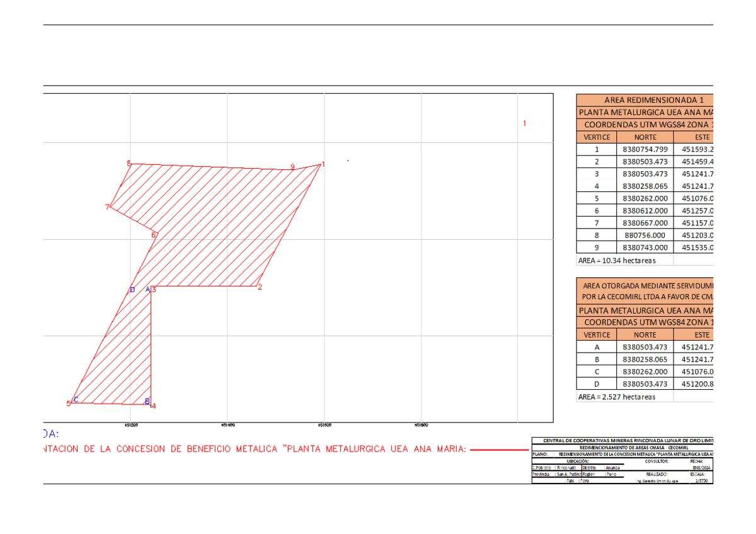Click vertex 6 label on the polygon
Viewport: 756px width, 534px height.
tap(153, 236)
